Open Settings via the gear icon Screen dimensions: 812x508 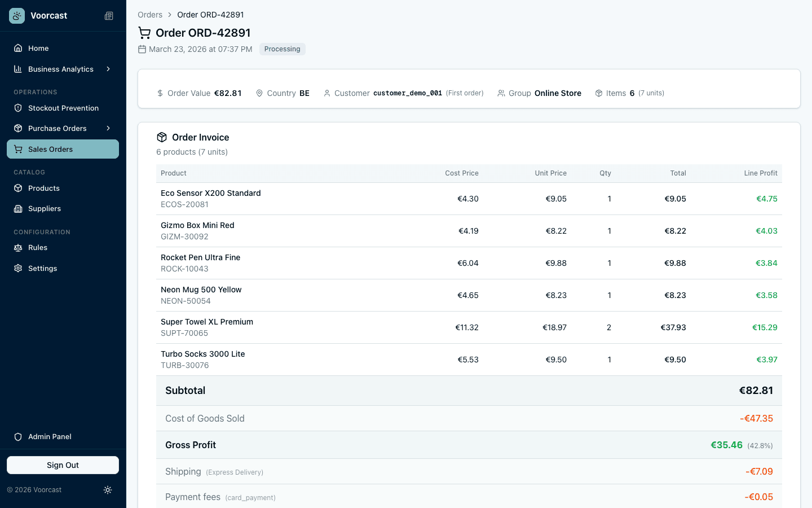[x=17, y=268]
